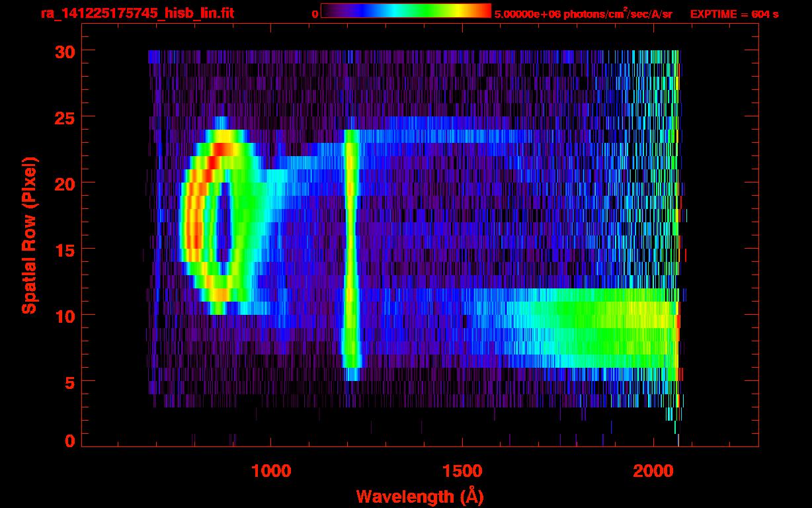Click the 0 label beside the color bar
Image resolution: width=812 pixels, height=508 pixels.
tap(315, 14)
